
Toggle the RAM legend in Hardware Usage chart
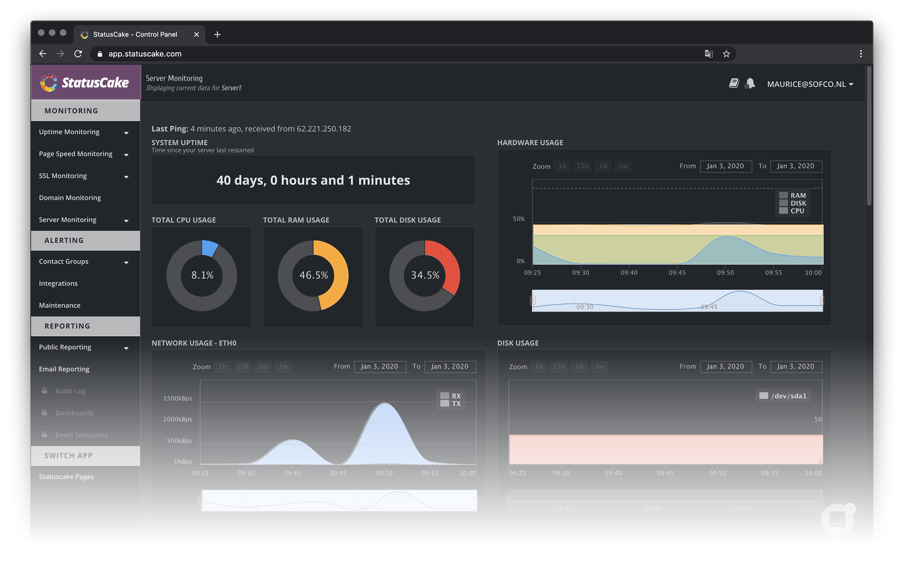[797, 194]
